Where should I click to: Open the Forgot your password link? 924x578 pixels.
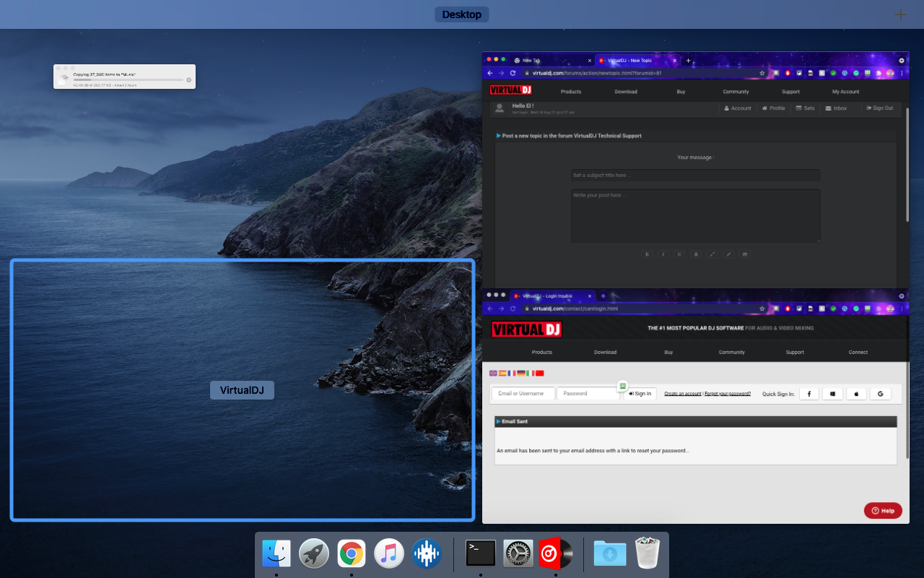point(728,394)
